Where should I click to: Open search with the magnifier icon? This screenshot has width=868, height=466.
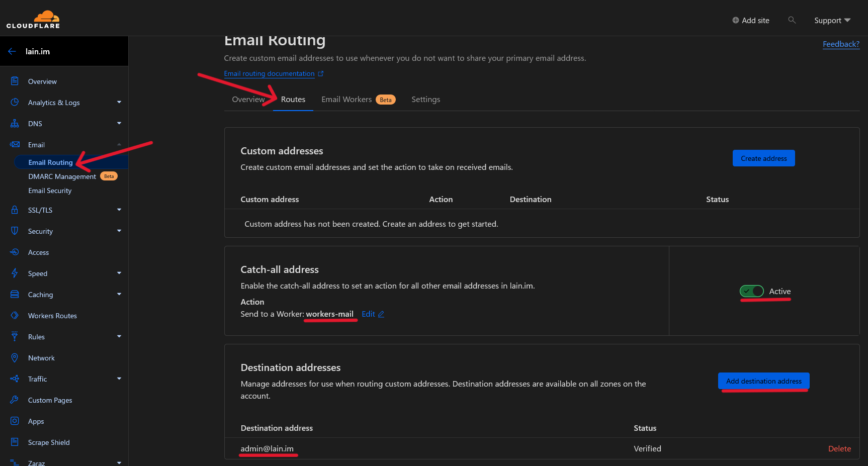click(792, 20)
